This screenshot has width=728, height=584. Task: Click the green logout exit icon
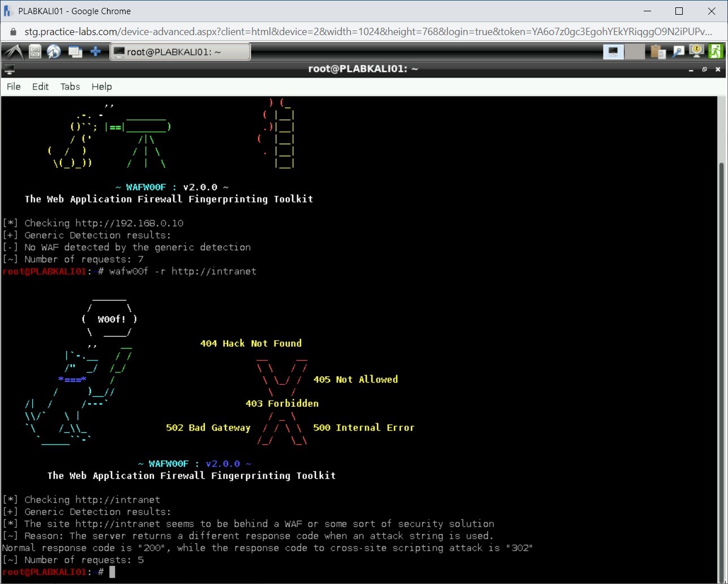[716, 52]
